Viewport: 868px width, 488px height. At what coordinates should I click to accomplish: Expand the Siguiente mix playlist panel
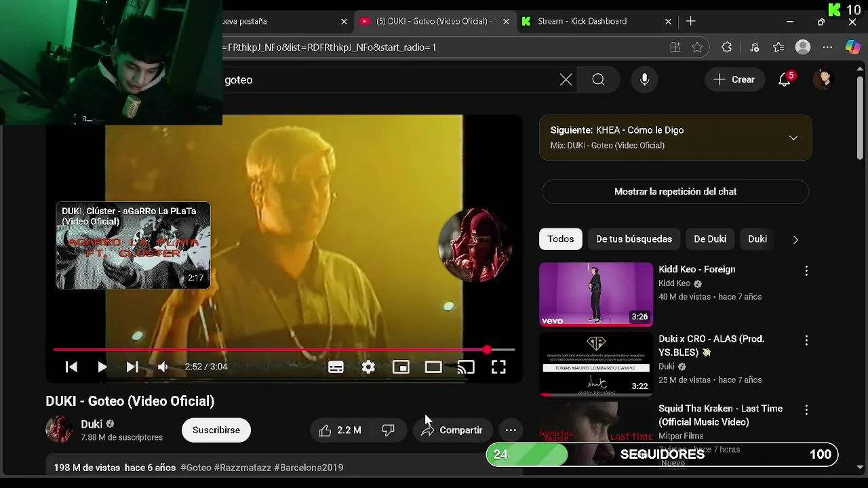click(793, 138)
